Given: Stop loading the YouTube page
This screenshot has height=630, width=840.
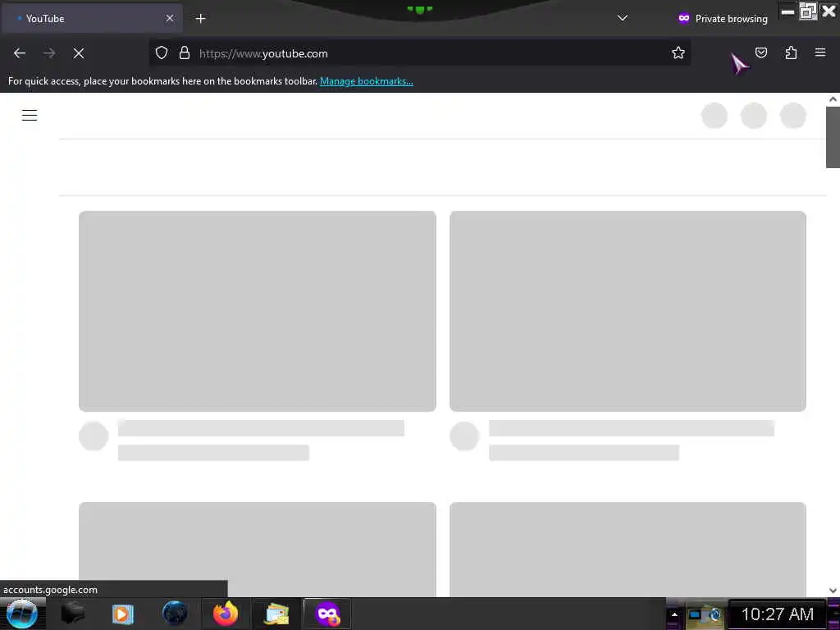Looking at the screenshot, I should [79, 53].
